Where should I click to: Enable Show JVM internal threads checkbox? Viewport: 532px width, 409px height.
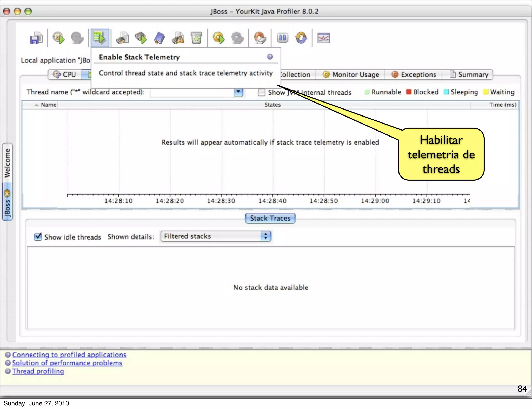click(x=262, y=92)
